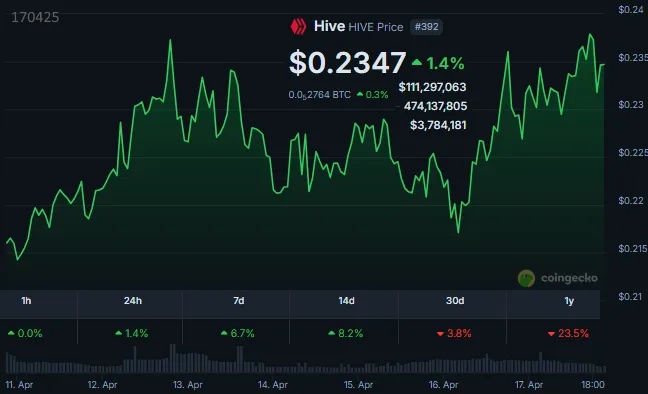The image size is (648, 394).
Task: Click the $0.24 price axis label
Action: (x=631, y=10)
